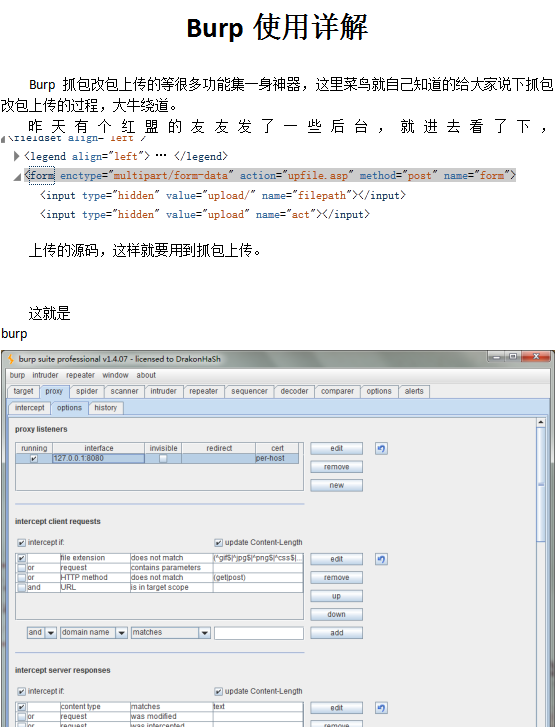Switch to the spider tab
560x727 pixels.
[x=87, y=391]
